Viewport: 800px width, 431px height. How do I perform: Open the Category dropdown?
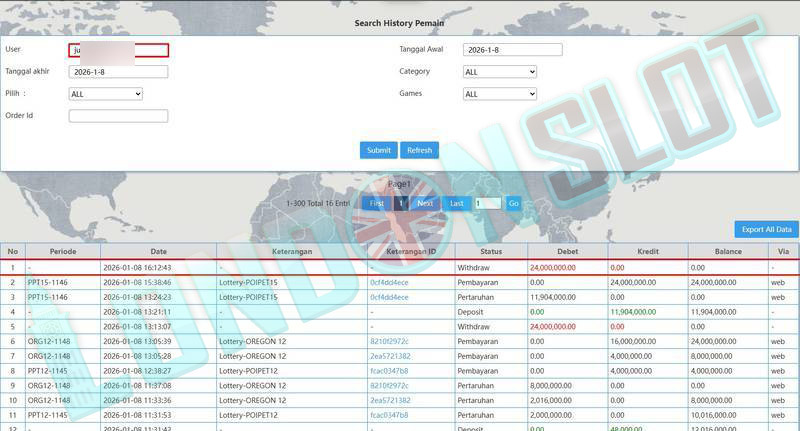click(x=500, y=72)
